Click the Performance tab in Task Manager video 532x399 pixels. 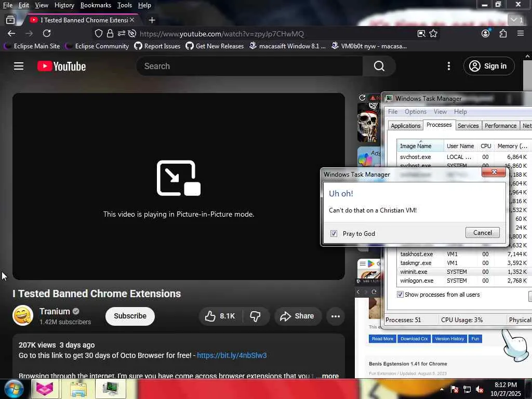click(500, 126)
